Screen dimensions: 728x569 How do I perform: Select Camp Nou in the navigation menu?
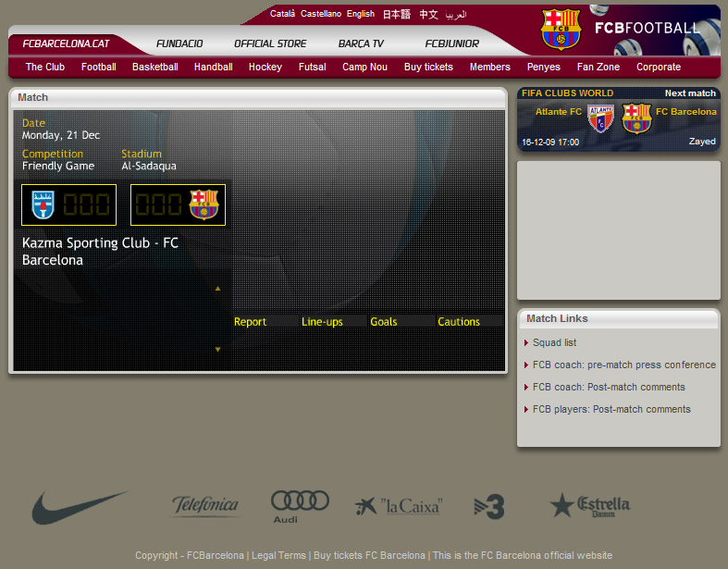tap(364, 67)
